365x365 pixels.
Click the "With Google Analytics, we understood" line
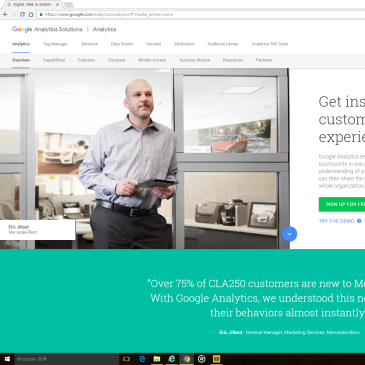[258, 298]
